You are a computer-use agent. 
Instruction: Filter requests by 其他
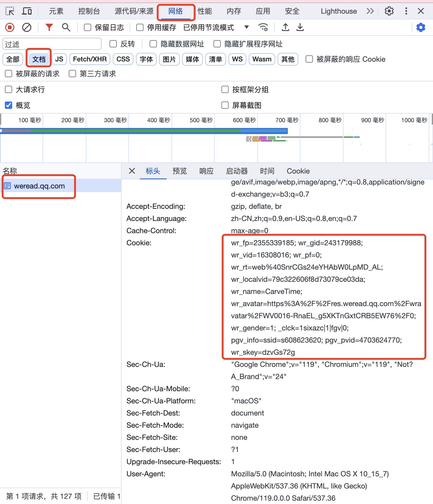point(288,59)
